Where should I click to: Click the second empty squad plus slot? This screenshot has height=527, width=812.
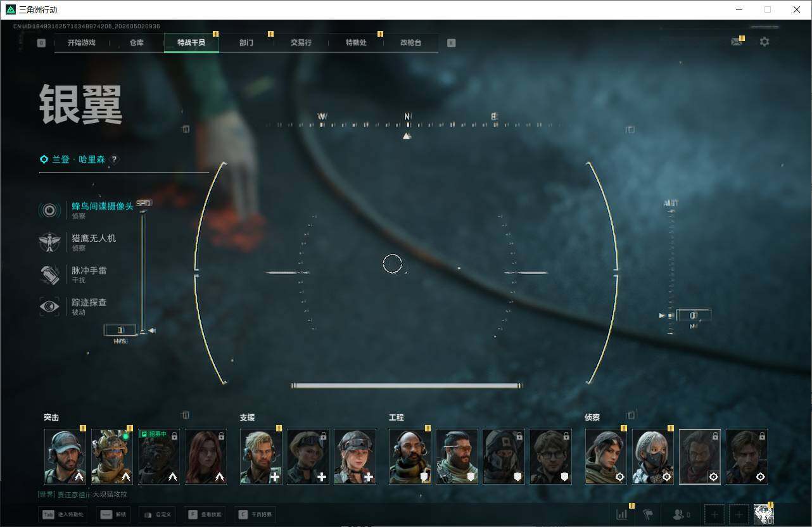739,514
